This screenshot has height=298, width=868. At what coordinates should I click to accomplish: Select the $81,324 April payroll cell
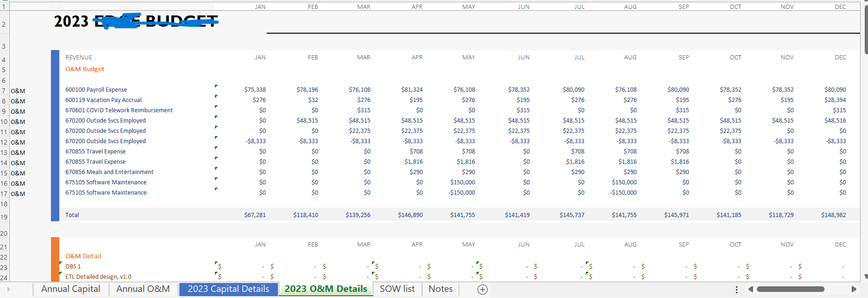point(412,90)
